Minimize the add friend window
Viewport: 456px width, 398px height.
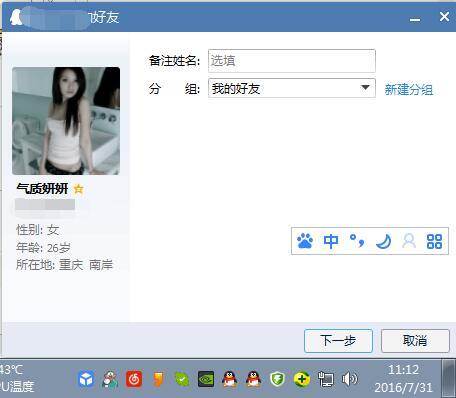(x=415, y=19)
